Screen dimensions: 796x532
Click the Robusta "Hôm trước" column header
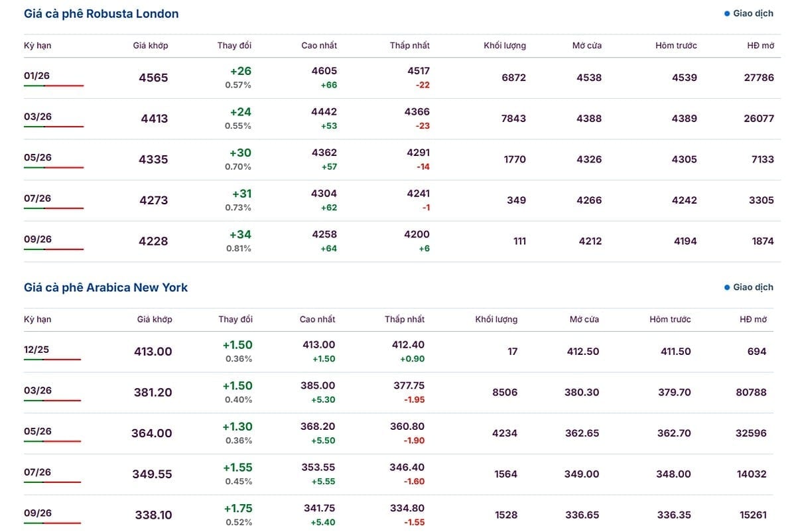pos(676,46)
